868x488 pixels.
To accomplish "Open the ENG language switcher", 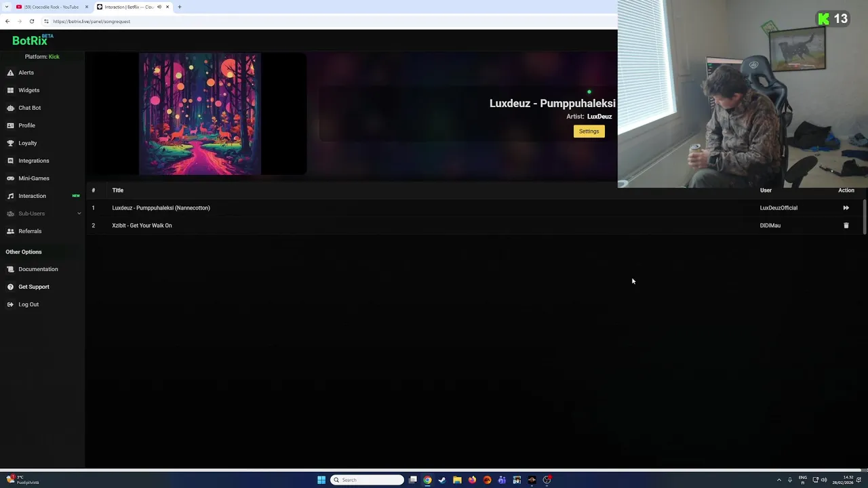I will [803, 480].
